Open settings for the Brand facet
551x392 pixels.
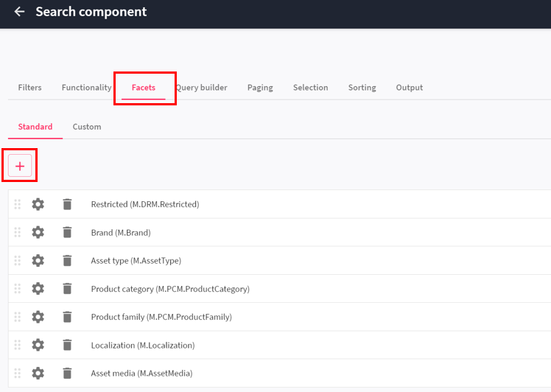pos(38,232)
